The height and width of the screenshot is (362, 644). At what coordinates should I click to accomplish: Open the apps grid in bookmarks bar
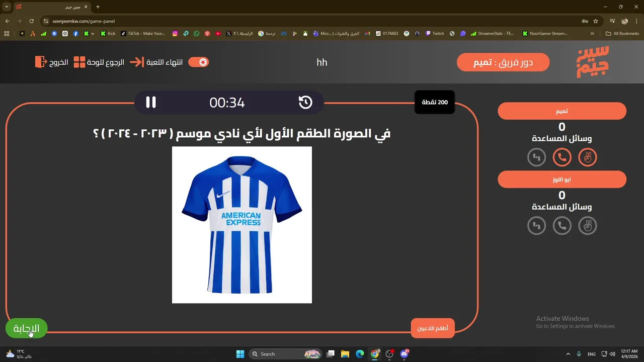(x=7, y=34)
